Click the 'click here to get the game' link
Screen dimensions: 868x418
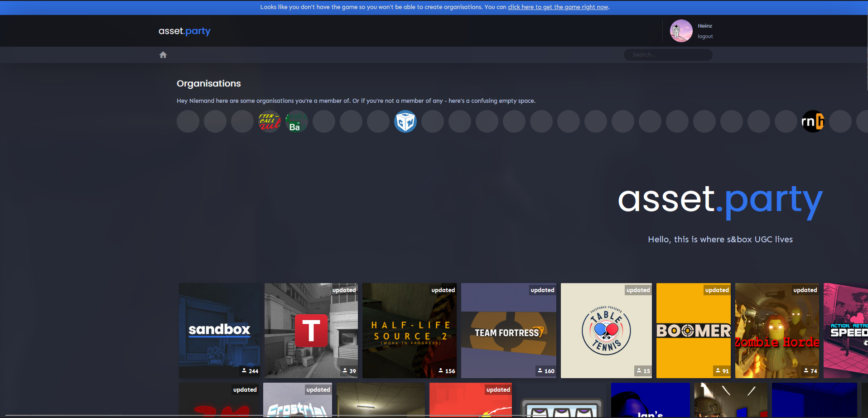pyautogui.click(x=558, y=7)
